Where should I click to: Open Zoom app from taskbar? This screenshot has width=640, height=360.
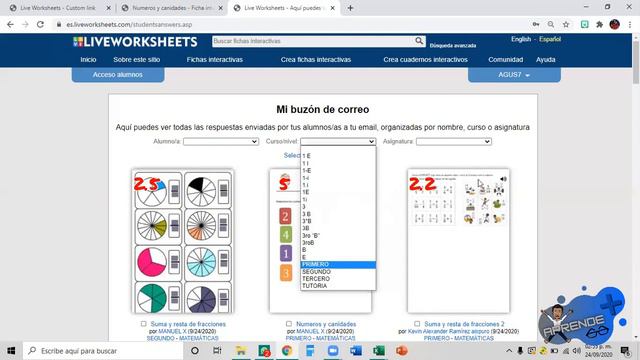pyautogui.click(x=333, y=351)
